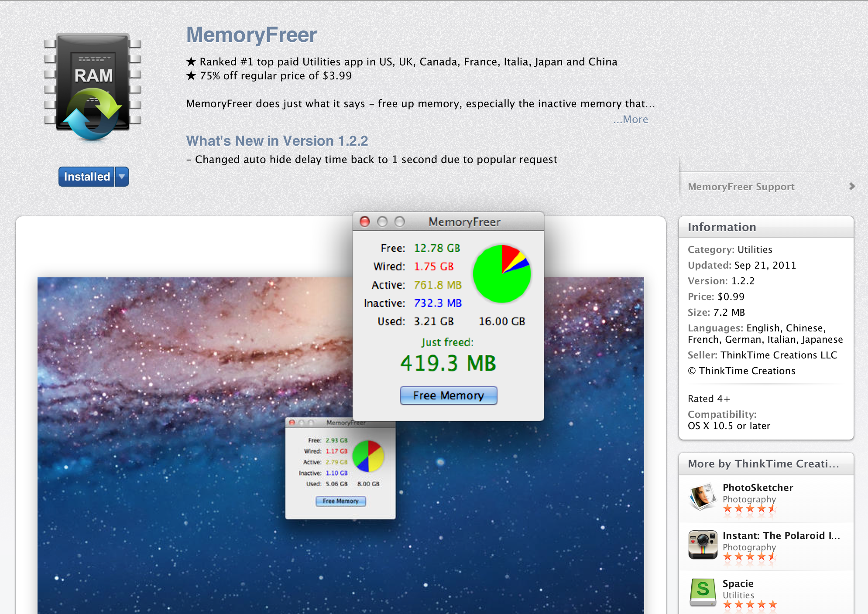Click the MemoryFreer RAM chip app icon
Screen dimensions: 868x614
tap(93, 86)
